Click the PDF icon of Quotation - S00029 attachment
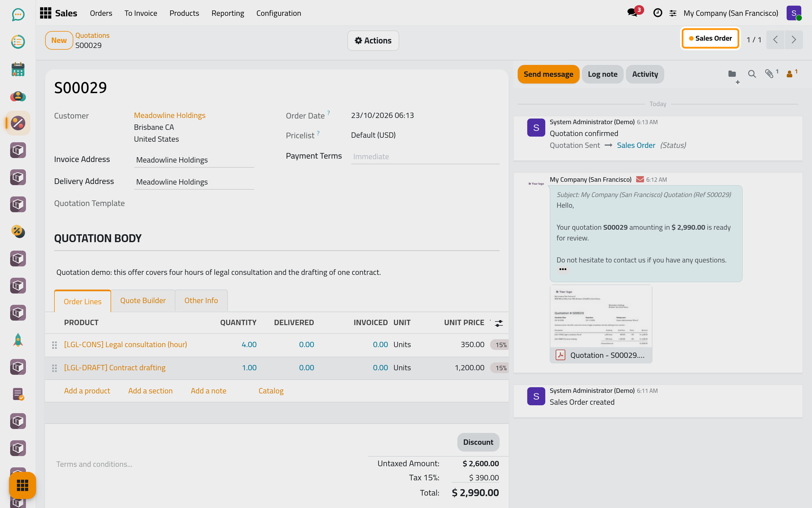 [560, 355]
